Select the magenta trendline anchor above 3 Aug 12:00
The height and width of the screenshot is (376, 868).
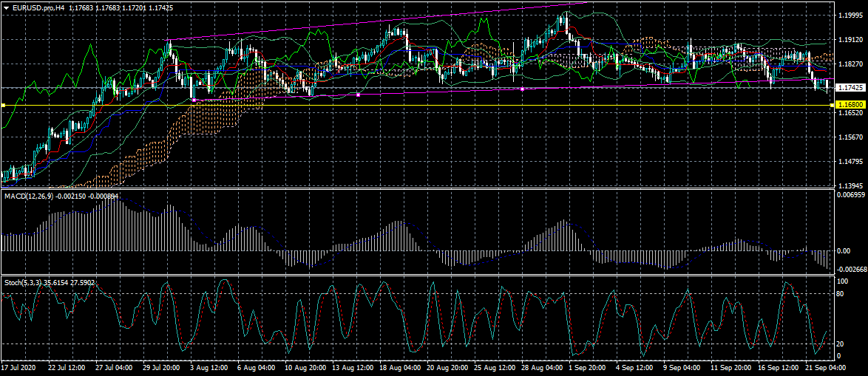tap(194, 100)
